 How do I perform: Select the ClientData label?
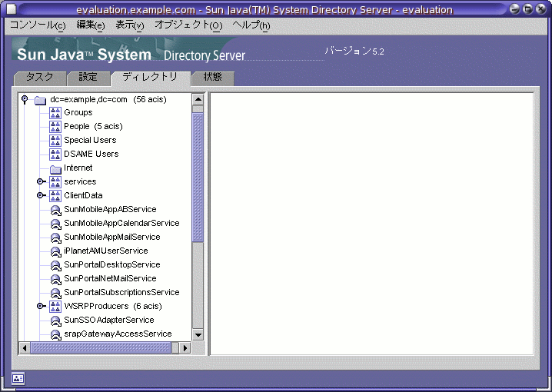[x=84, y=195]
